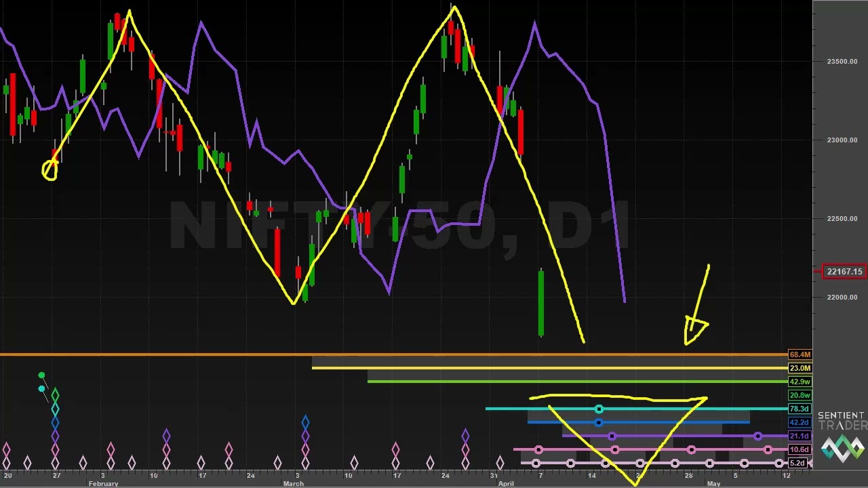Image resolution: width=868 pixels, height=488 pixels.
Task: Click the 22000.00 price axis label
Action: [x=842, y=298]
